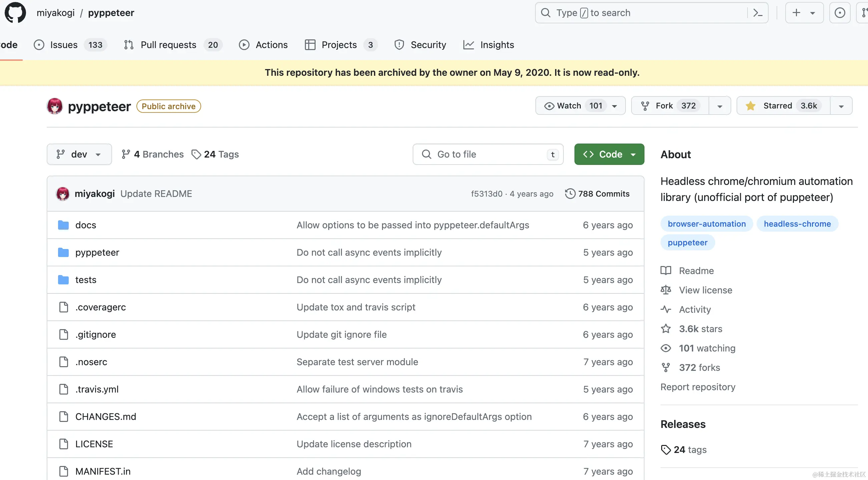This screenshot has width=868, height=480.
Task: Click the tag icon under Releases
Action: (666, 450)
